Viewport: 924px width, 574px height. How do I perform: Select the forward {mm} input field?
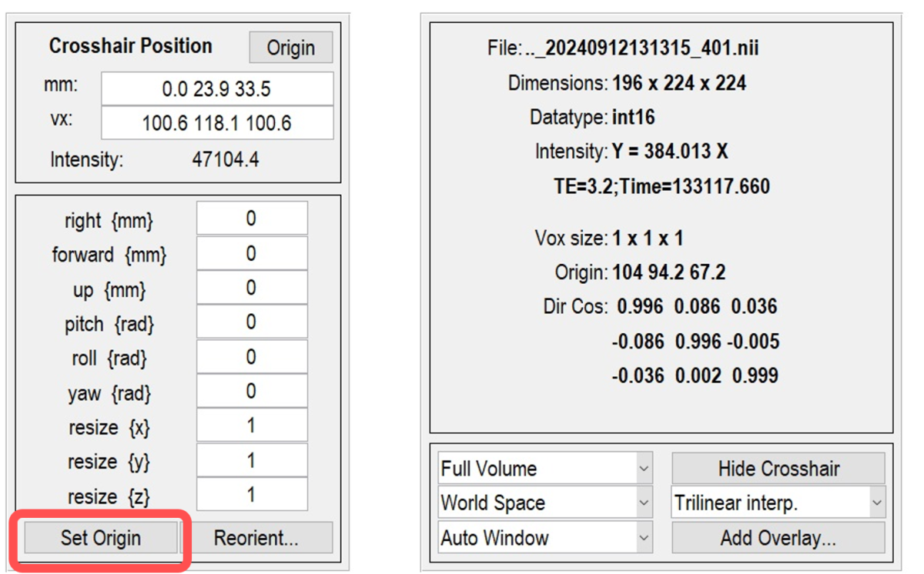point(252,253)
